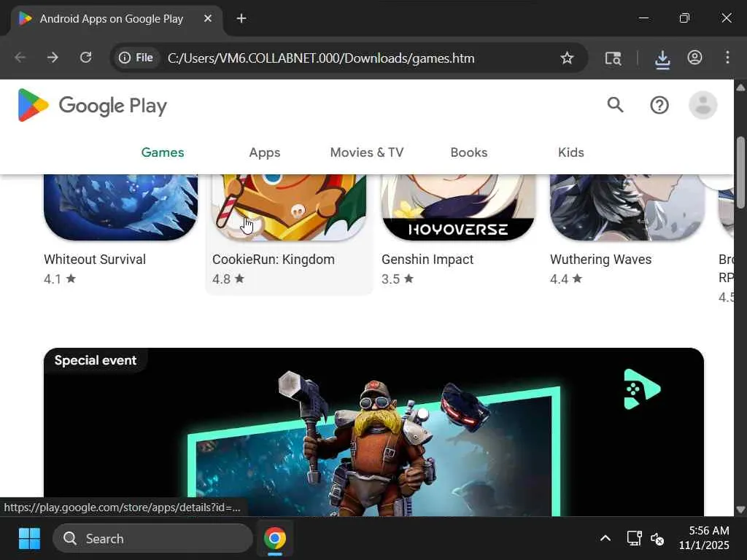Open the Google Lens search icon in toolbar
Viewport: 747px width, 560px height.
pyautogui.click(x=613, y=58)
